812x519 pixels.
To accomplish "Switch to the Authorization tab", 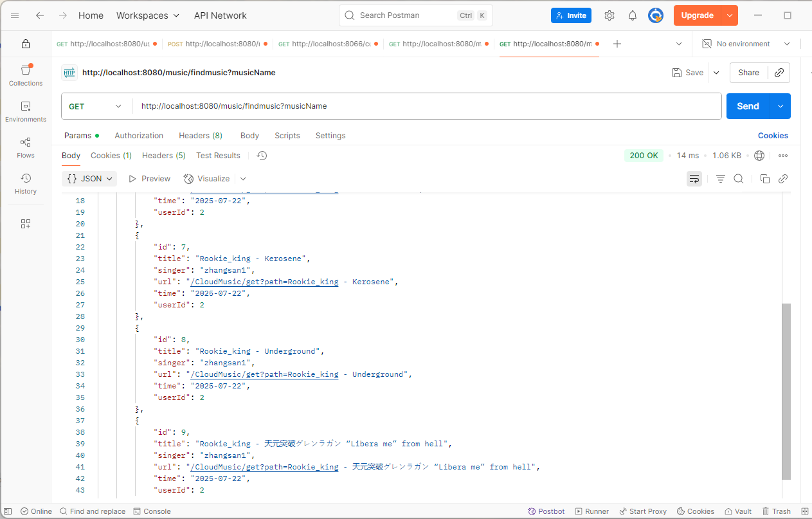I will tap(139, 136).
